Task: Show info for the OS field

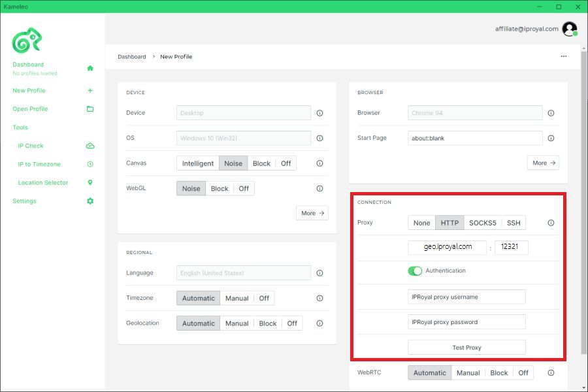Action: point(319,138)
